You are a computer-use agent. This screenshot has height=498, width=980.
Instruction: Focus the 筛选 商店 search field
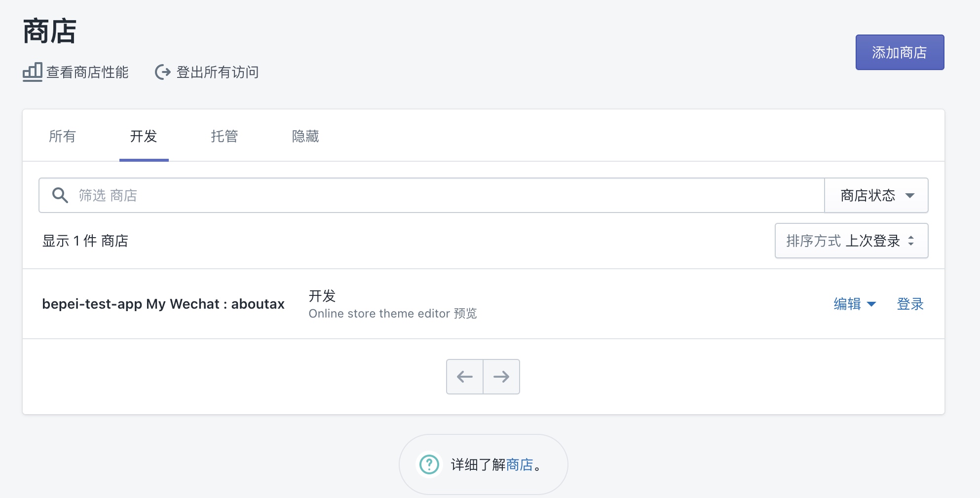point(432,195)
